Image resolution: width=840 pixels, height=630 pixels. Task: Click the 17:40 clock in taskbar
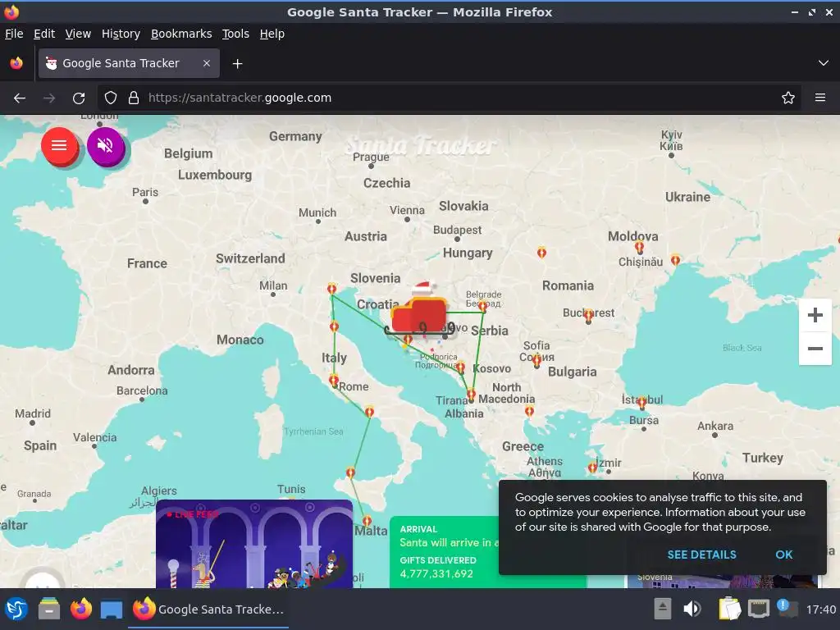(x=820, y=609)
